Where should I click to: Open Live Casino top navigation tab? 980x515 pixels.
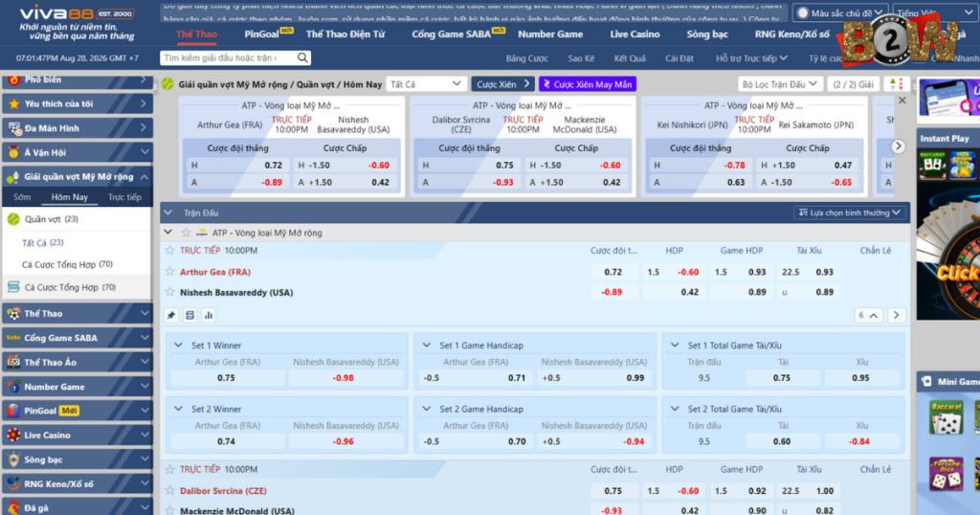pyautogui.click(x=635, y=34)
